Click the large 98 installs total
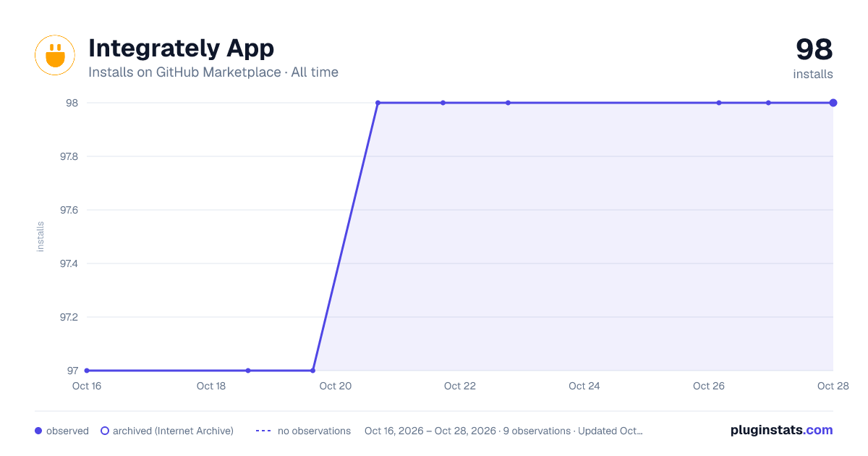The height and width of the screenshot is (456, 868). coord(814,50)
